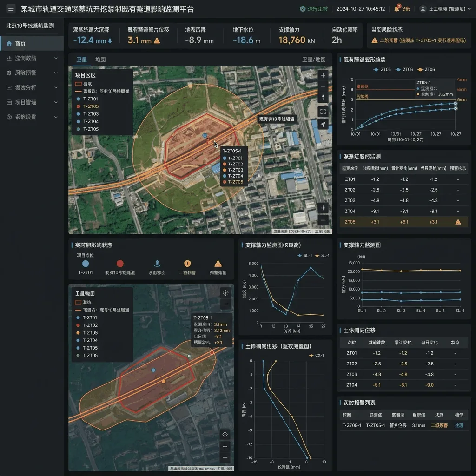
Task: Expand the 报表分析 sidebar chevron
Action: point(56,87)
